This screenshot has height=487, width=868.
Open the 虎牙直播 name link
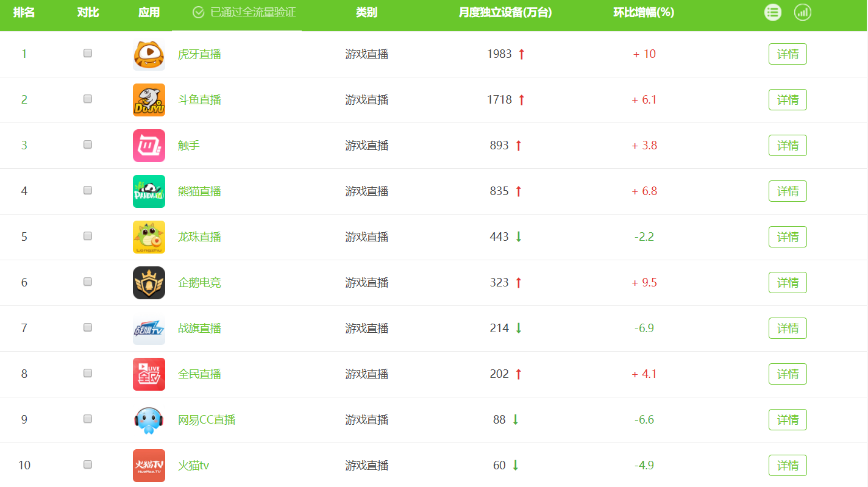coord(199,54)
